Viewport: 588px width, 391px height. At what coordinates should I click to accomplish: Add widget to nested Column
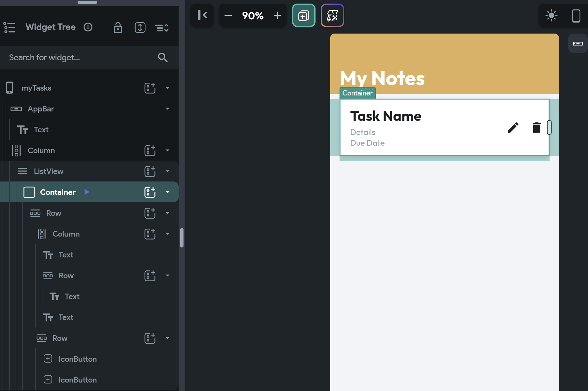pyautogui.click(x=150, y=234)
